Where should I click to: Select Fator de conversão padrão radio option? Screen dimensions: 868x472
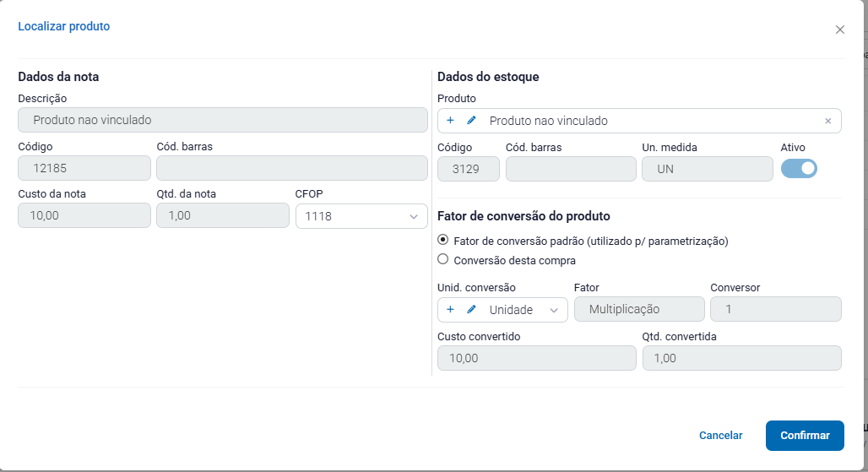[443, 241]
